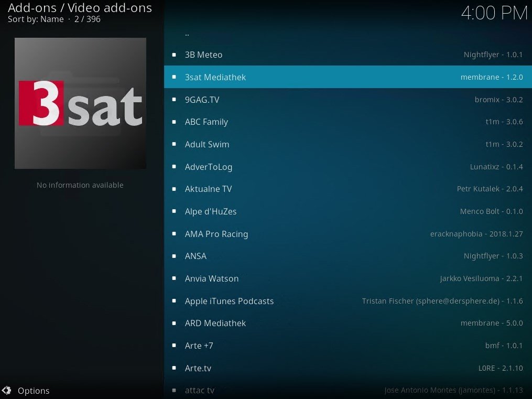Open the Options label at bottom left
This screenshot has width=532, height=399.
34,391
